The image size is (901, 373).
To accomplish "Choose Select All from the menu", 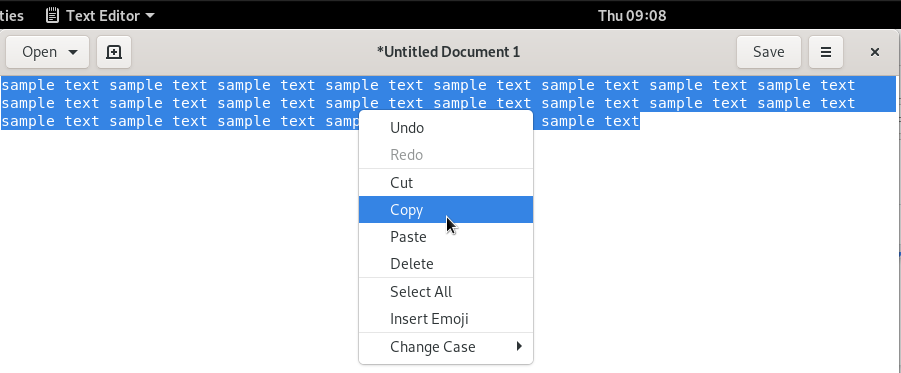I will coord(446,292).
